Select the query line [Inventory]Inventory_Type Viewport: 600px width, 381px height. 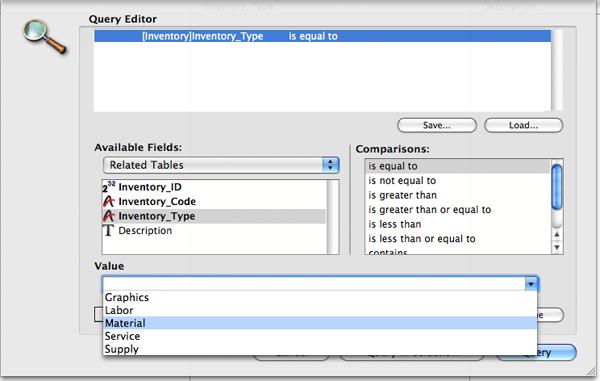322,36
